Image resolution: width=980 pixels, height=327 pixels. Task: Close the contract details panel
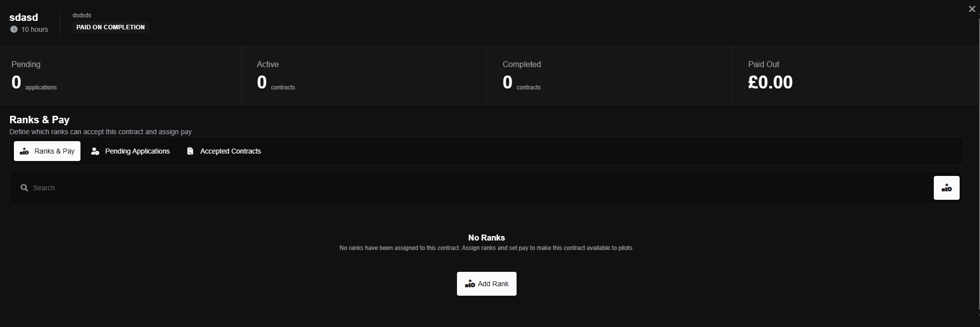pyautogui.click(x=972, y=9)
